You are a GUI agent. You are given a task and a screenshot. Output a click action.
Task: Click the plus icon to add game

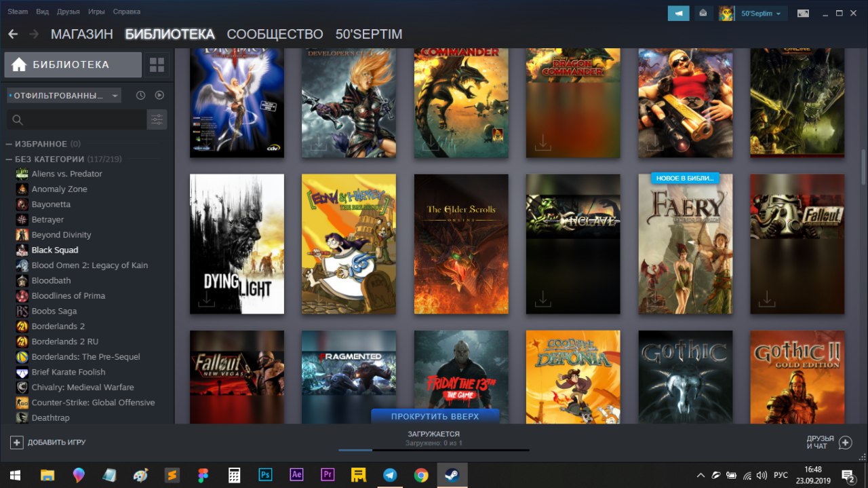tap(16, 443)
